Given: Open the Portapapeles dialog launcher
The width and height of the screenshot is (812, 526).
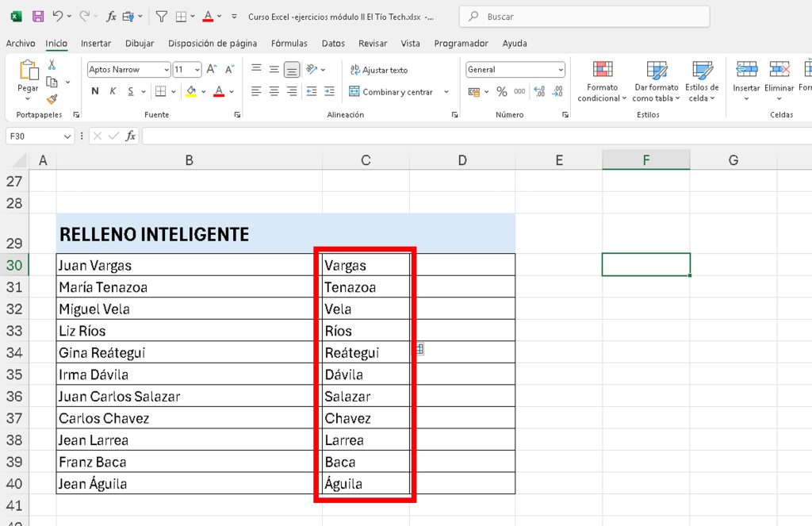Looking at the screenshot, I should click(77, 114).
